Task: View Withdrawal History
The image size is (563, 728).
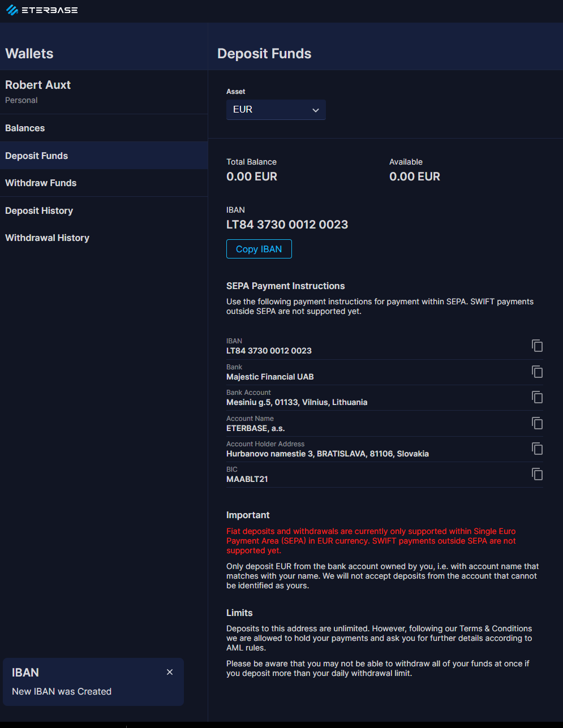Action: point(104,238)
